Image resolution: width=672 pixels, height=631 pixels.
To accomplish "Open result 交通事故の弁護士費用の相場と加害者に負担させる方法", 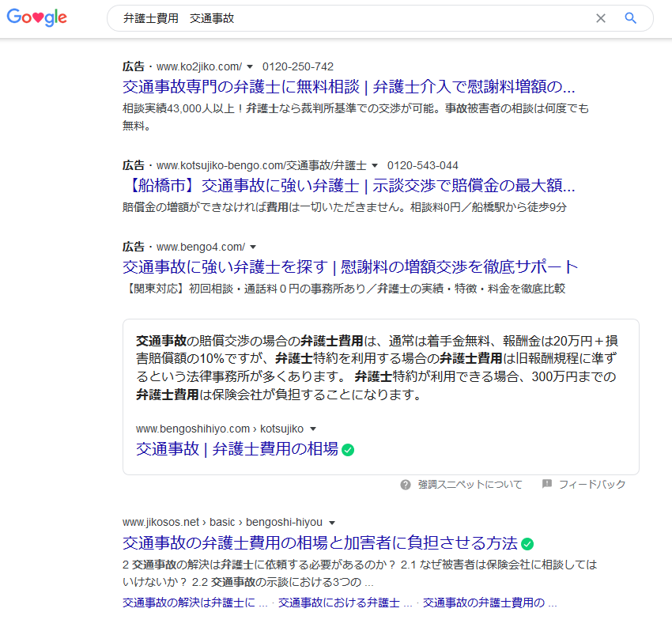I will coord(320,543).
